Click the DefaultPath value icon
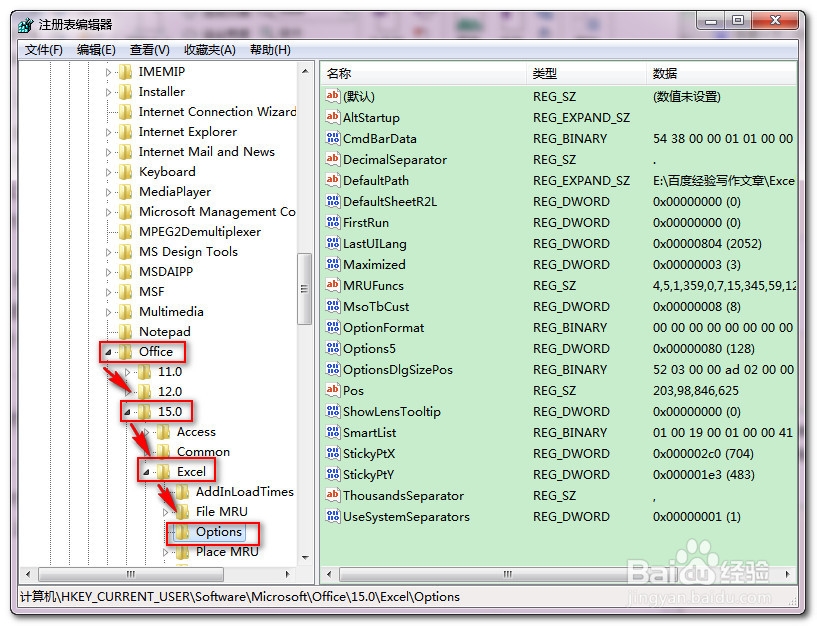Image resolution: width=817 pixels, height=626 pixels. (332, 180)
